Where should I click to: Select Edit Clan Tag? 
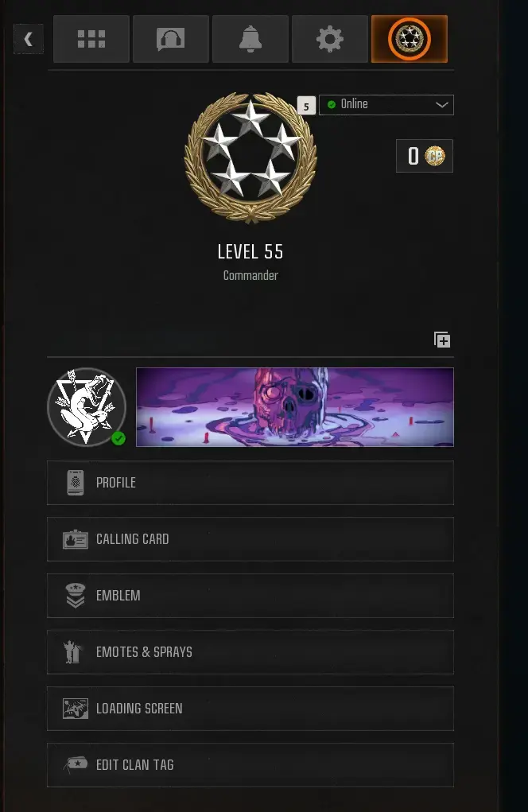pos(250,765)
